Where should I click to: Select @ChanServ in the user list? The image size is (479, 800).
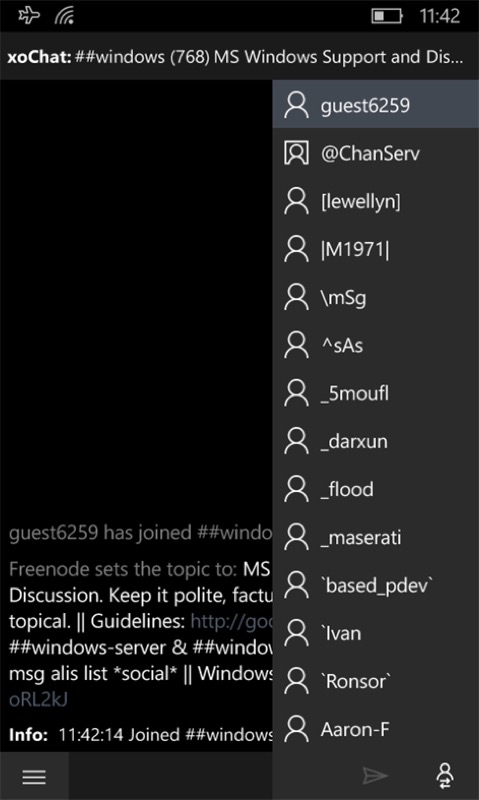(375, 153)
